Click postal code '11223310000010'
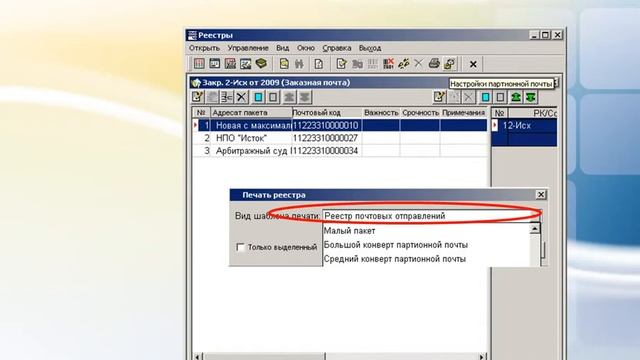640x360 pixels. click(325, 125)
